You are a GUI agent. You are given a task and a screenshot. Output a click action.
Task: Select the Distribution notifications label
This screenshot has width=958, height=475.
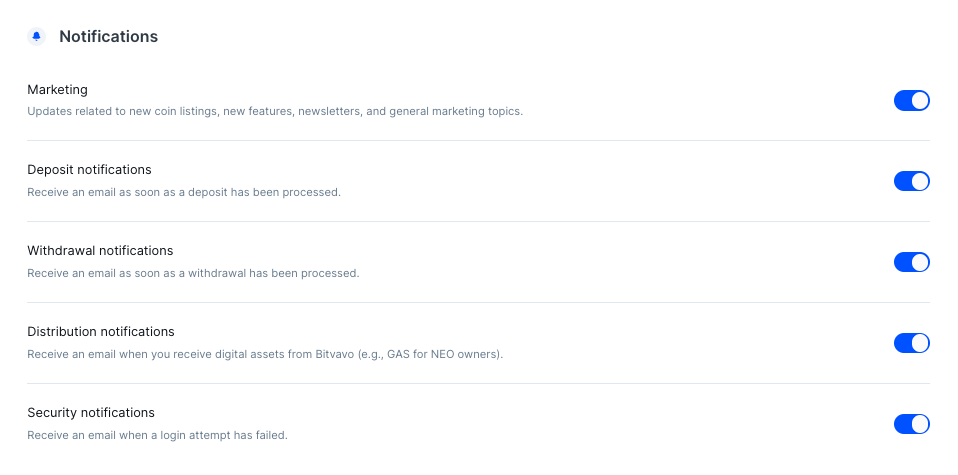pyautogui.click(x=101, y=331)
